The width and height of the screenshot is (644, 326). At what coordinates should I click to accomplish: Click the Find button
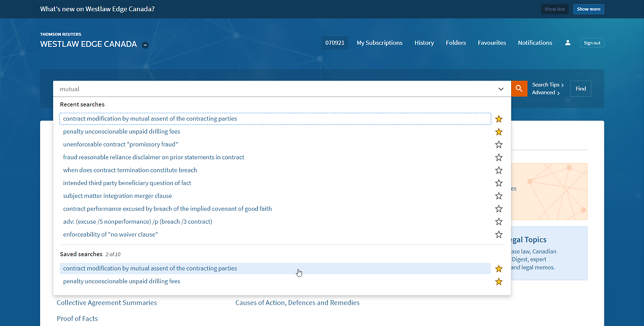[x=581, y=89]
